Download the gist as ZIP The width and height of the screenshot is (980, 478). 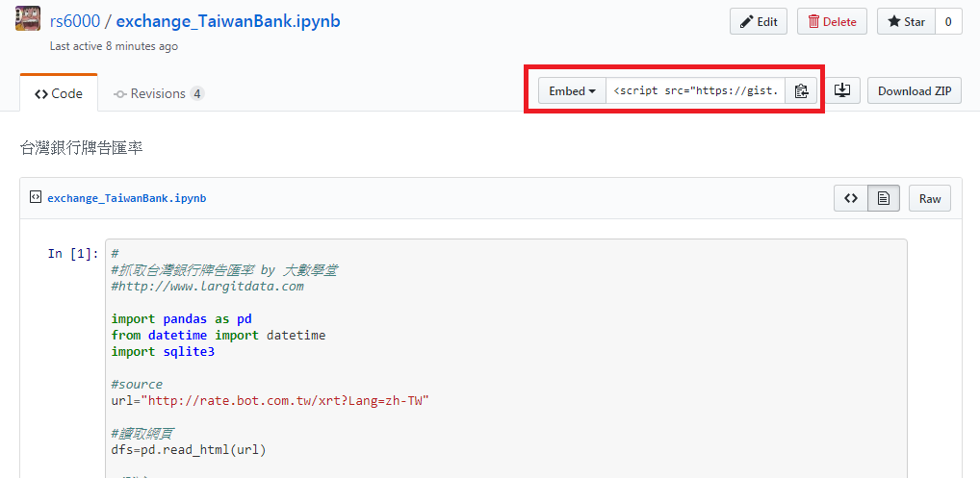914,90
